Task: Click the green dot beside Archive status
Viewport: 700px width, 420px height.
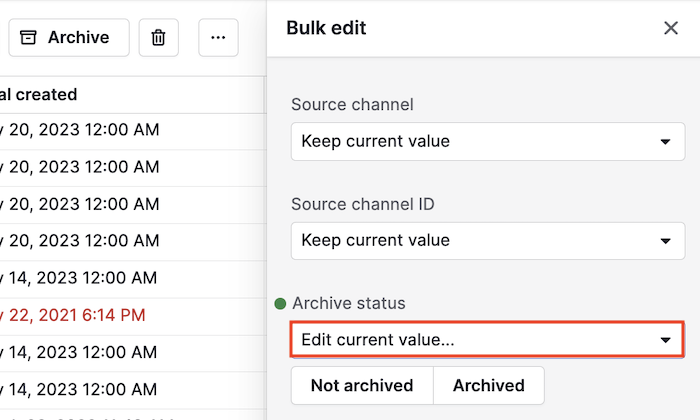Action: [280, 304]
